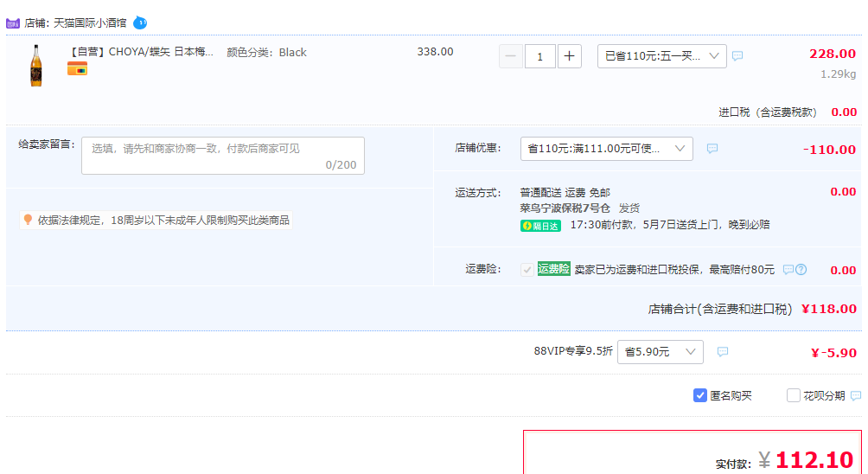868x474 pixels.
Task: Increase quantity with the plus button
Action: click(569, 56)
